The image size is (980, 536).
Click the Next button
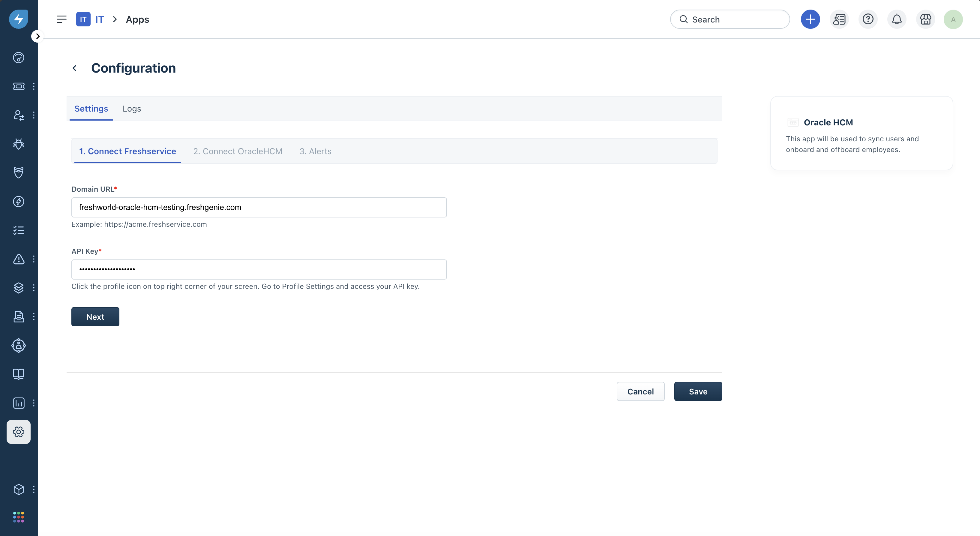pyautogui.click(x=95, y=317)
